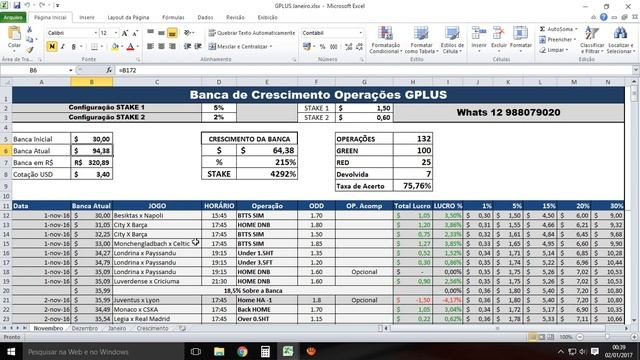Toggle Quebrar Texto Automaticamente
The image size is (640, 360).
(252, 33)
